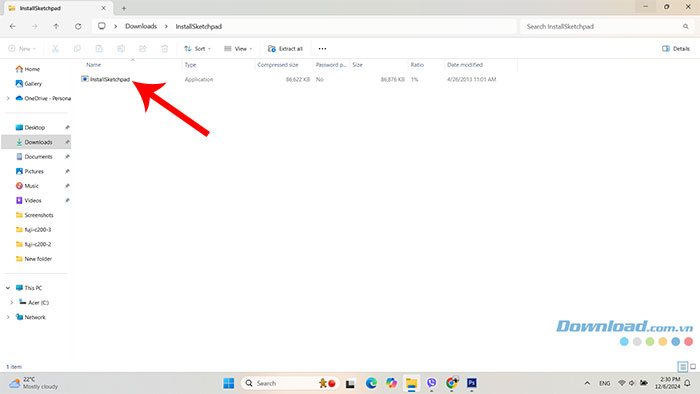Click the taskbar Search box
Screen dimensions: 700x394
point(289,383)
